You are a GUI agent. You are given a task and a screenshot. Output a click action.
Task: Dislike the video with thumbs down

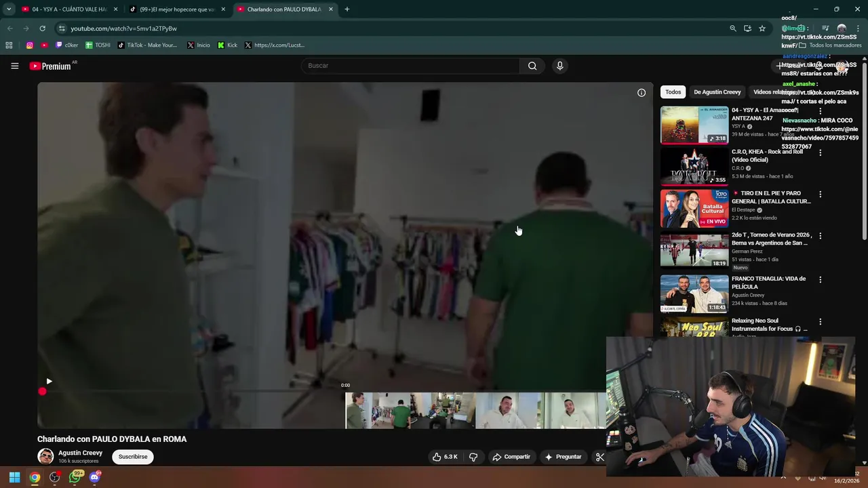[x=473, y=457]
